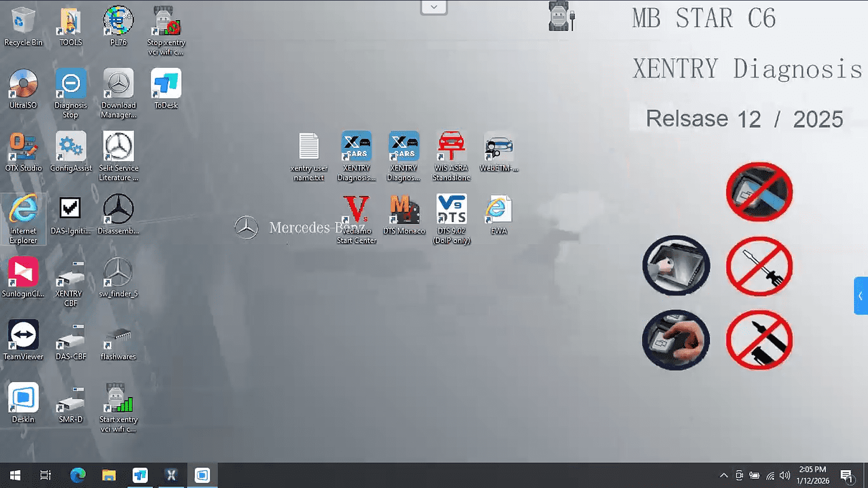Viewport: 868px width, 488px height.
Task: Open the Windows Start menu
Action: coord(15,476)
